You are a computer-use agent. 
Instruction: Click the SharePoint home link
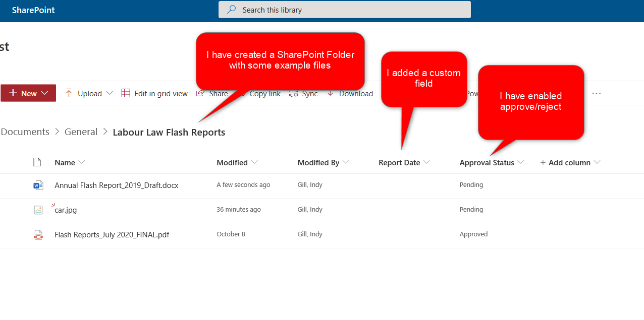33,9
